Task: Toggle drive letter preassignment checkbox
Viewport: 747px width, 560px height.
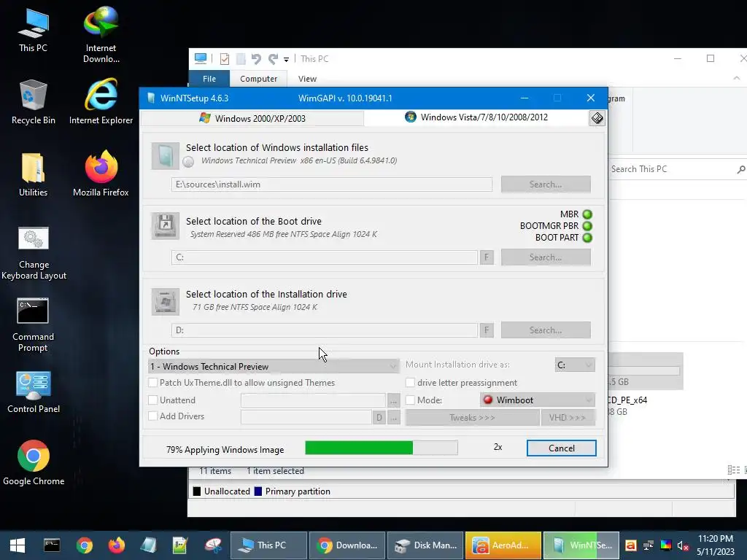Action: pyautogui.click(x=410, y=382)
